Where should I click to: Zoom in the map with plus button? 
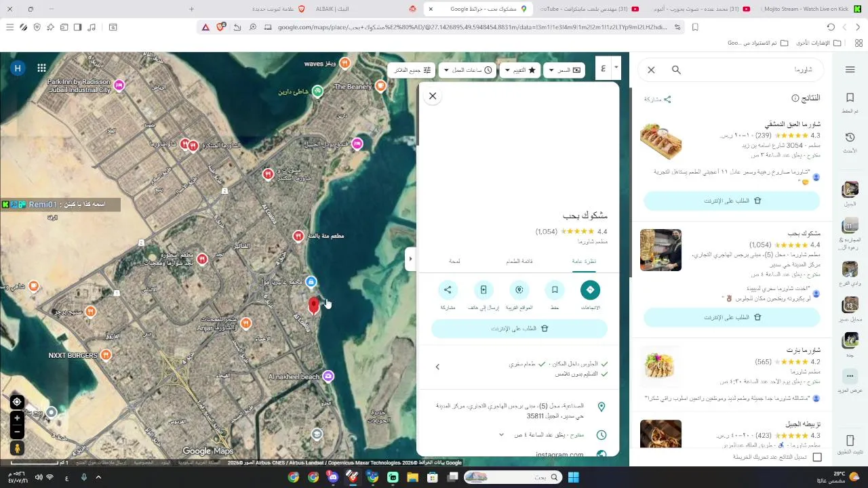[x=17, y=418]
